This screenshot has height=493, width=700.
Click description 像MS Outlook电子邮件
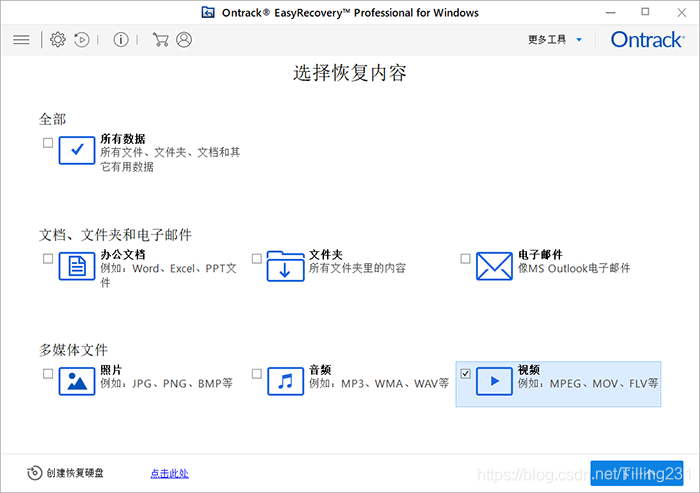[574, 268]
